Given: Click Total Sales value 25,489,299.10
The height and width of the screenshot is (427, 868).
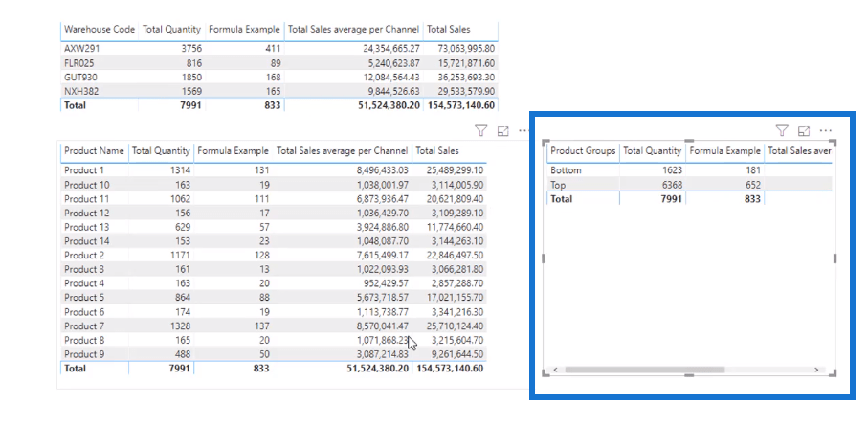Looking at the screenshot, I should pyautogui.click(x=455, y=170).
